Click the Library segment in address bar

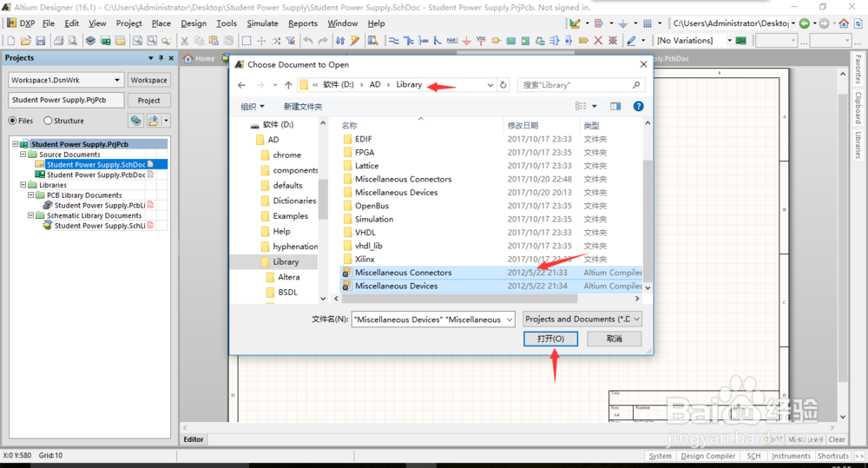pos(409,85)
